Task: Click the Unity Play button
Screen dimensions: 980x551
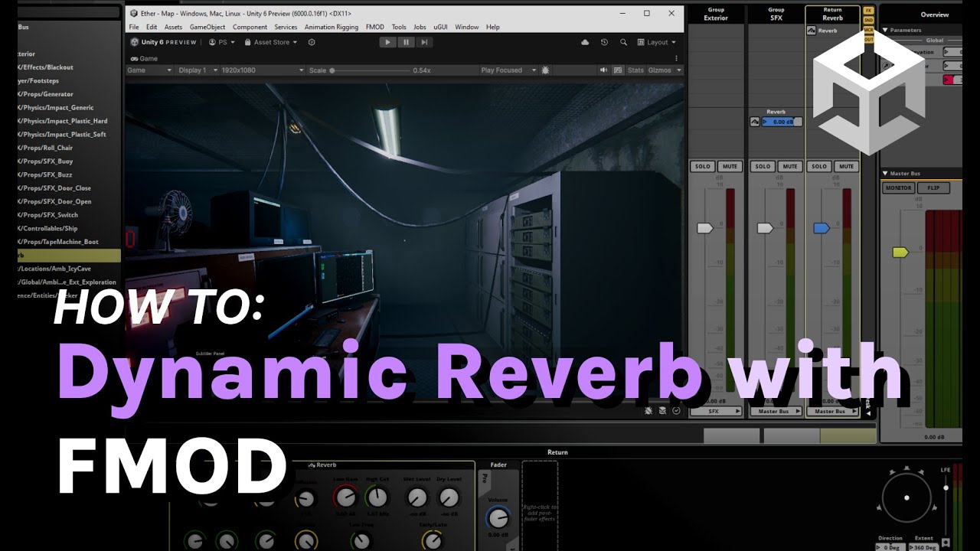Action: (x=389, y=42)
